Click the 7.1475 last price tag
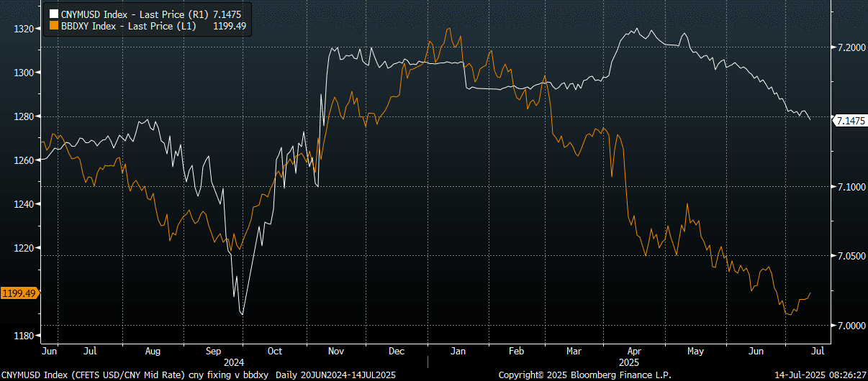The image size is (868, 381). (849, 121)
